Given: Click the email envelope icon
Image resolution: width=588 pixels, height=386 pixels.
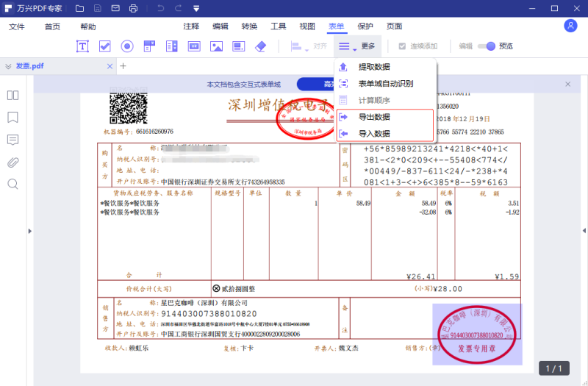Looking at the screenshot, I should pos(115,8).
